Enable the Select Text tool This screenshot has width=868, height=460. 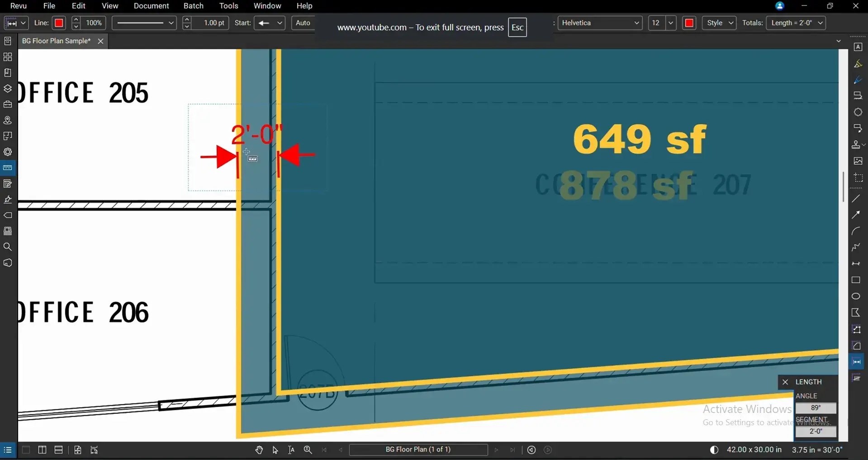pyautogui.click(x=291, y=450)
